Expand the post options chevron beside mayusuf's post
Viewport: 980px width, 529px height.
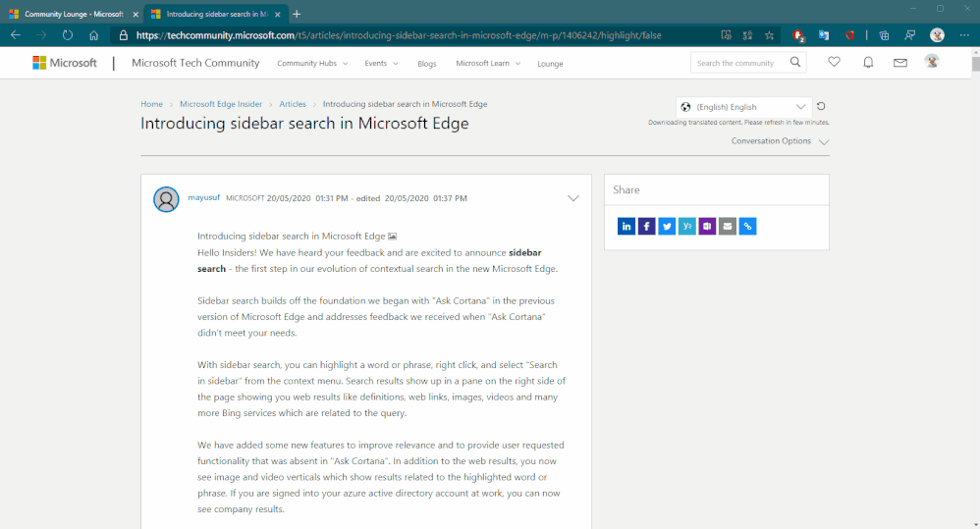[x=573, y=198]
